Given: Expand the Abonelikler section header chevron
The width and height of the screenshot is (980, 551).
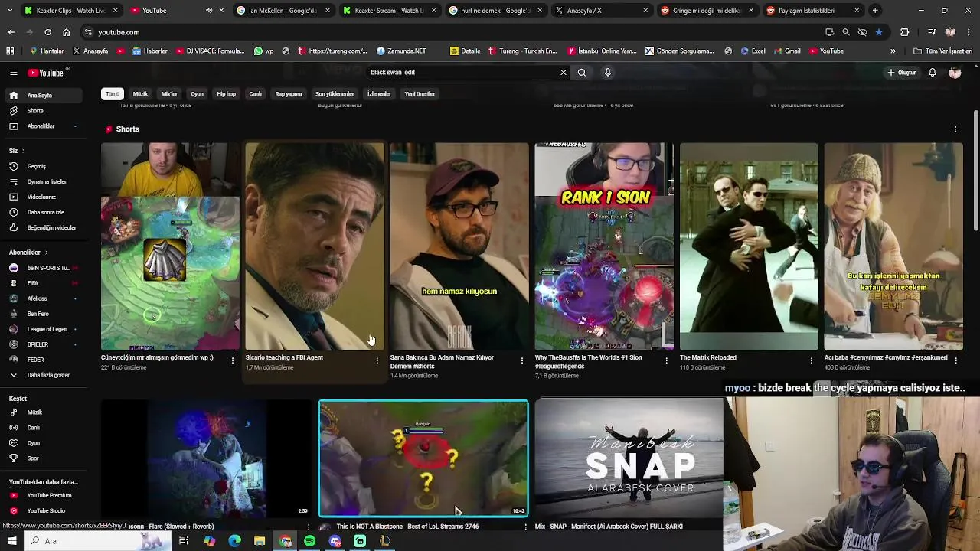Looking at the screenshot, I should (46, 253).
